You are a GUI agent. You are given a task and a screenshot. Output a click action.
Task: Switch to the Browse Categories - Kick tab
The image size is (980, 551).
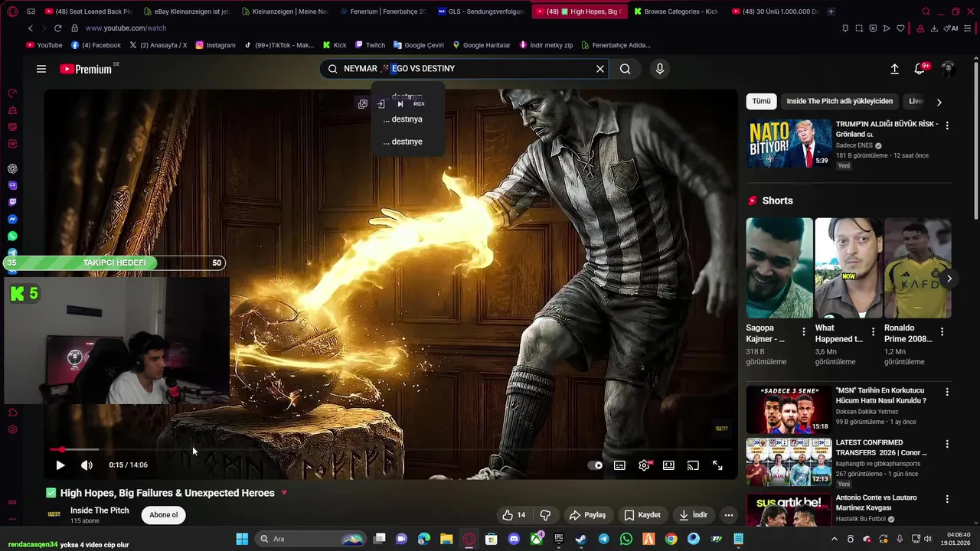pyautogui.click(x=676, y=11)
